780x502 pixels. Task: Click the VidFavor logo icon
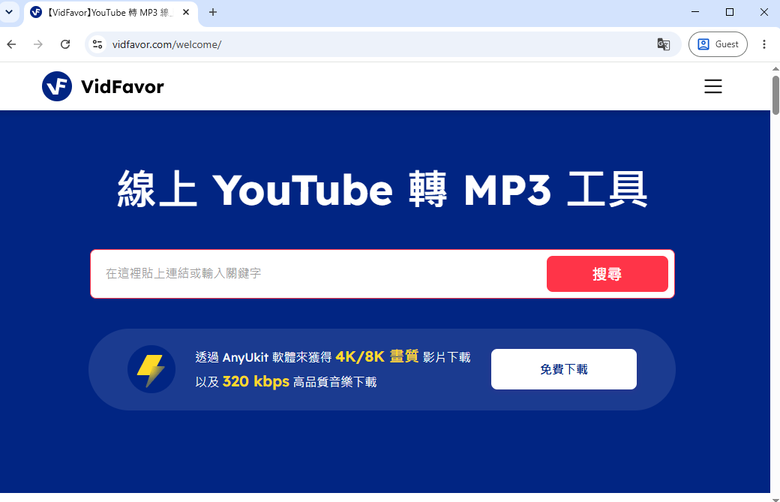(57, 86)
